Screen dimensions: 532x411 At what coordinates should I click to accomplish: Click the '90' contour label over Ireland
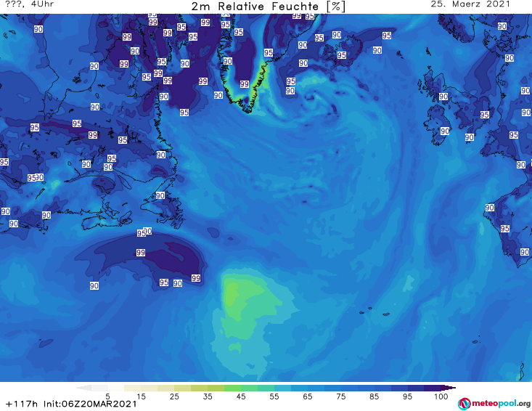[x=444, y=131]
